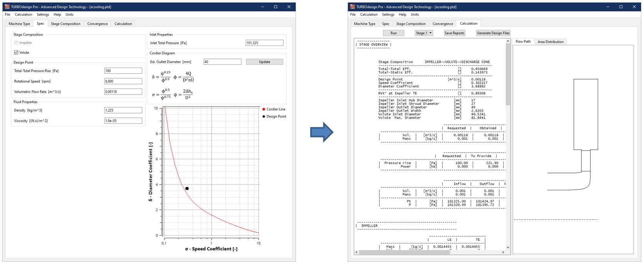
Task: Click the Generate Design Files button
Action: [x=493, y=33]
